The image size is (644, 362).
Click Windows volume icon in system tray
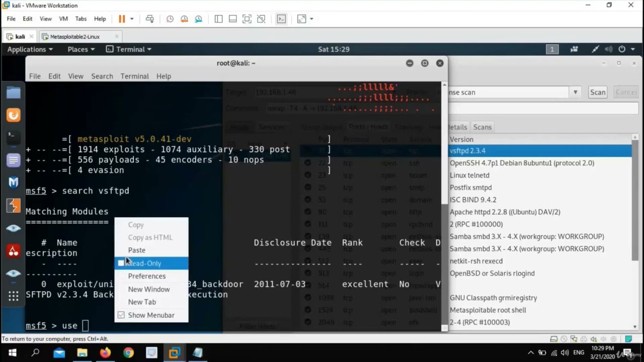565,352
